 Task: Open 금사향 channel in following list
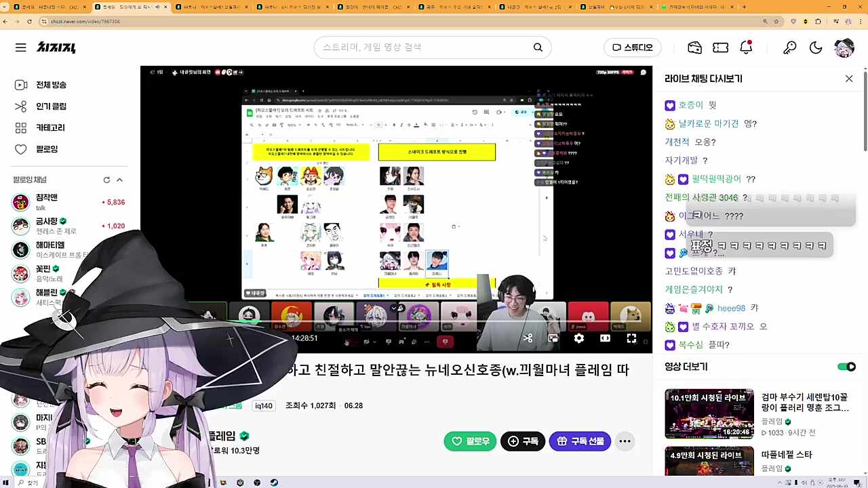(x=68, y=226)
